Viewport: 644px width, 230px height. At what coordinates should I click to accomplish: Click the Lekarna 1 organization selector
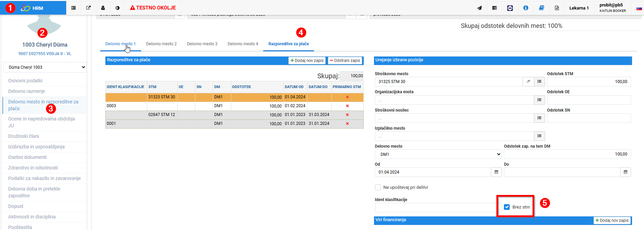pyautogui.click(x=579, y=8)
